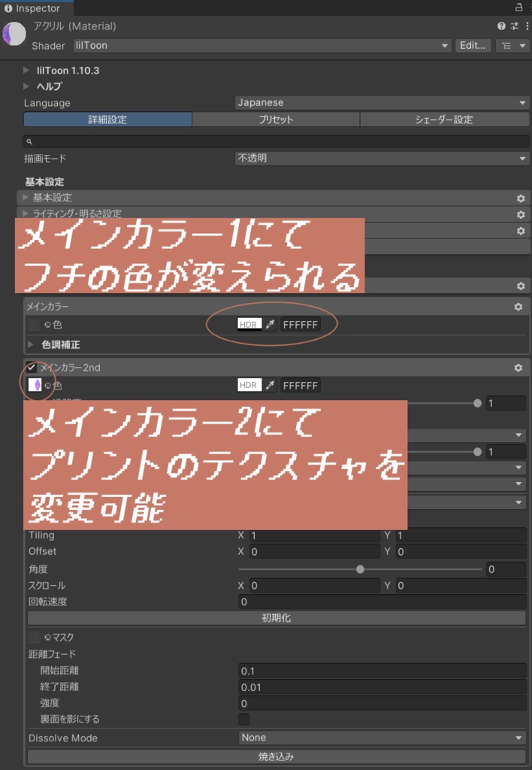The image size is (532, 770).
Task: Click the 角度 numeric value field
Action: point(506,569)
